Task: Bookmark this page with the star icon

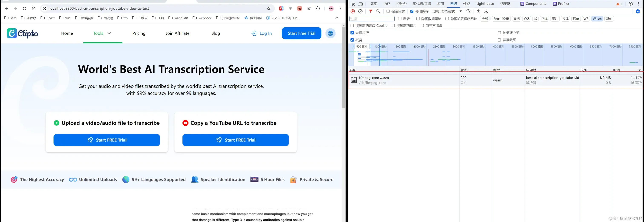Action: click(x=269, y=9)
